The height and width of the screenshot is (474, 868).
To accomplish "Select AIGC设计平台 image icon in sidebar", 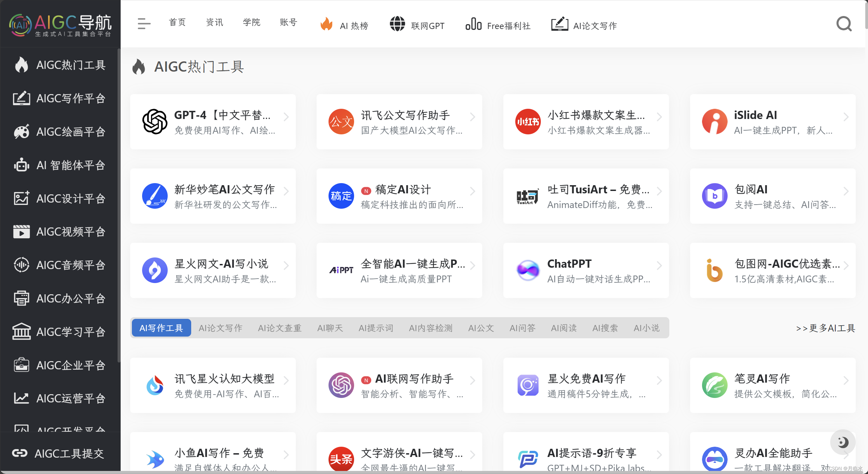I will [21, 198].
